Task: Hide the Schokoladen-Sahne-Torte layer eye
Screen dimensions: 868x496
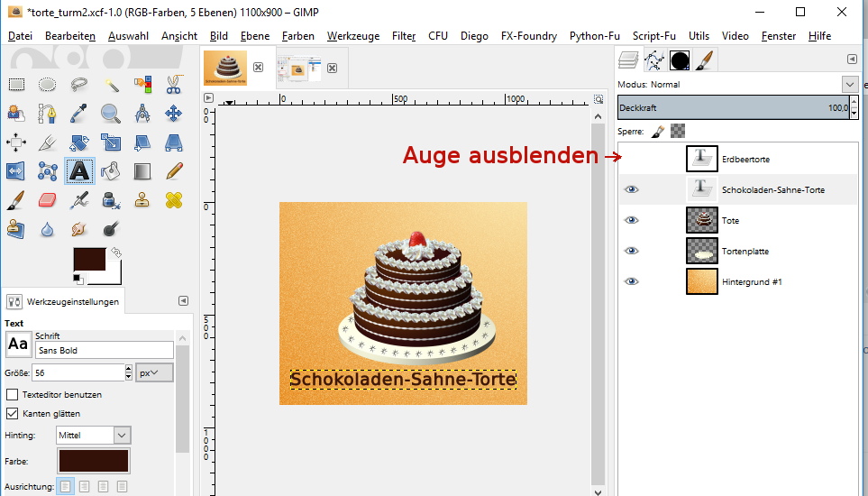Action: (x=631, y=189)
